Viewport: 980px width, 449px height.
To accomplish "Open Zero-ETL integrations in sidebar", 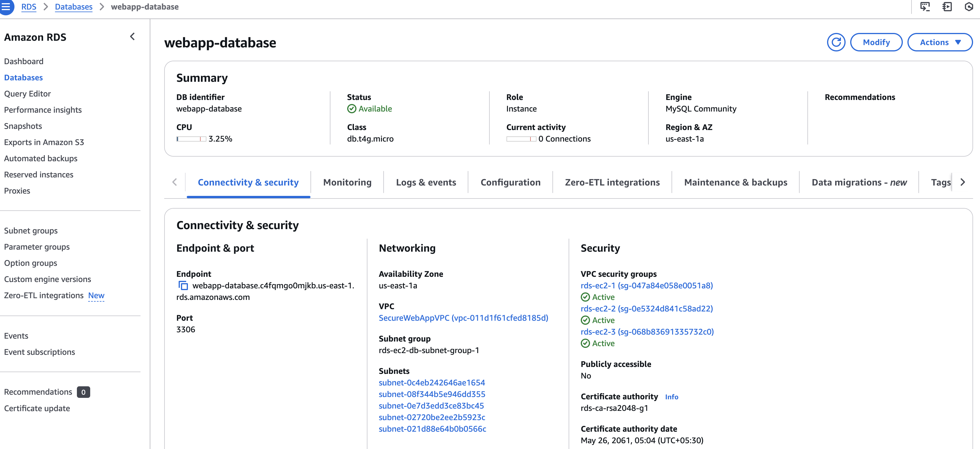I will pyautogui.click(x=43, y=295).
